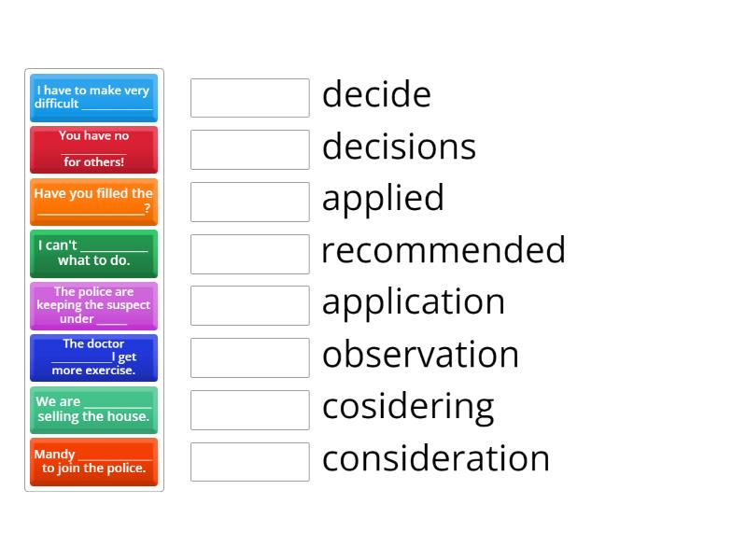Click the word 'consideration' label
This screenshot has height=560, width=747.
tap(436, 458)
